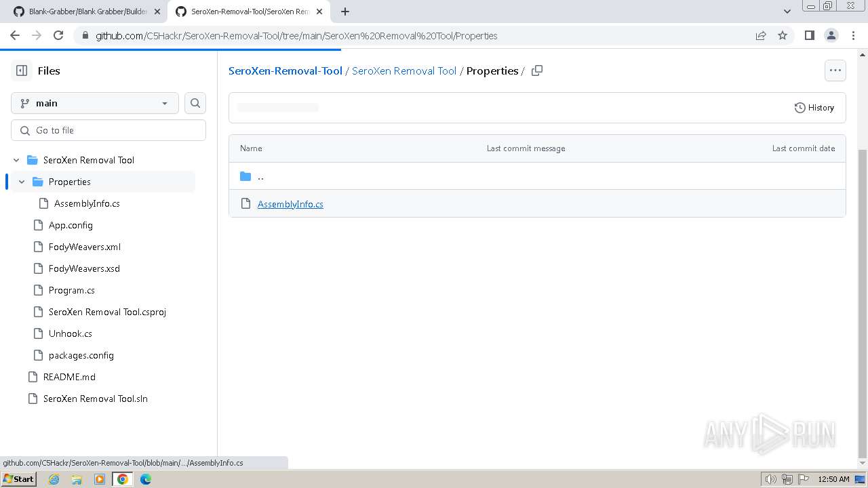Go back to previous page

[x=15, y=35]
